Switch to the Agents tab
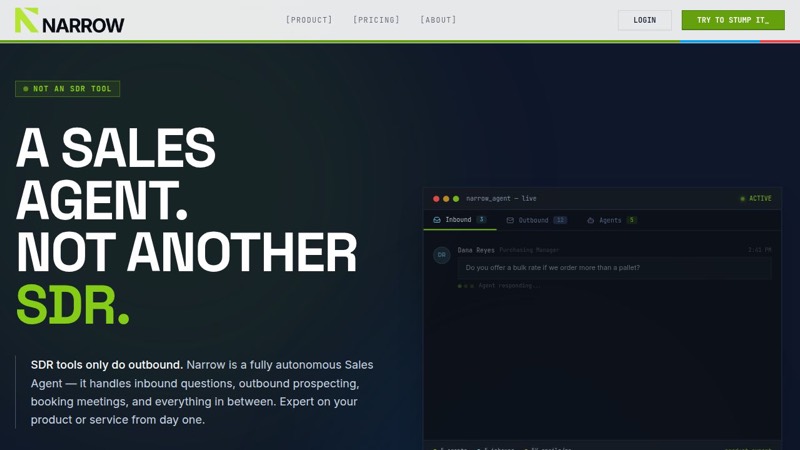The height and width of the screenshot is (450, 800). tap(612, 220)
